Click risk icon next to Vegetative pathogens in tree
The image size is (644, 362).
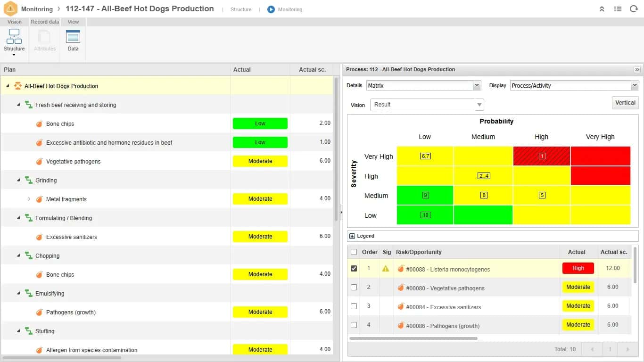click(x=40, y=161)
